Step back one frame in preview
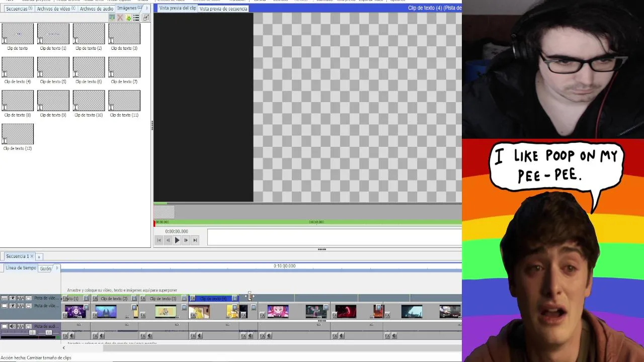Viewport: 644px width, 362px height. click(168, 240)
